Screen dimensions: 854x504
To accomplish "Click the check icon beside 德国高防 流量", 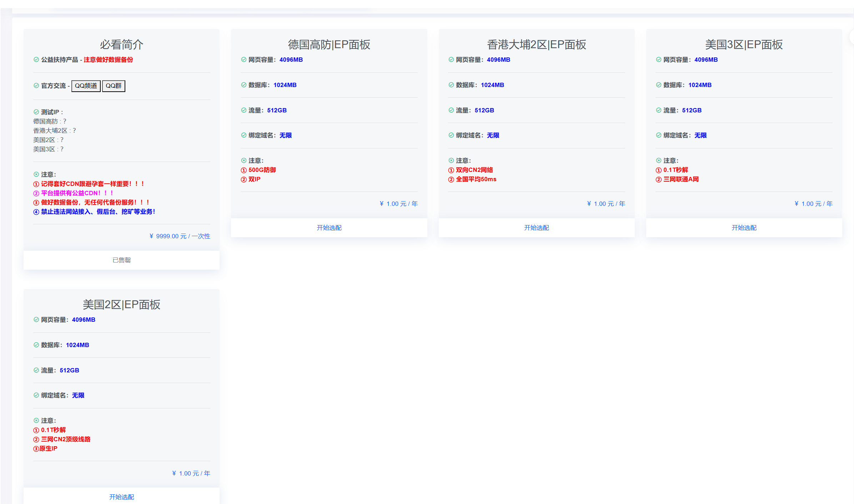I will tap(243, 110).
